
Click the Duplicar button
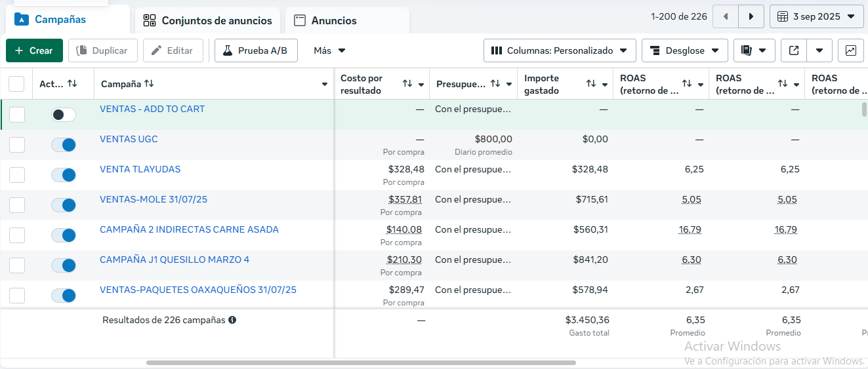[102, 50]
